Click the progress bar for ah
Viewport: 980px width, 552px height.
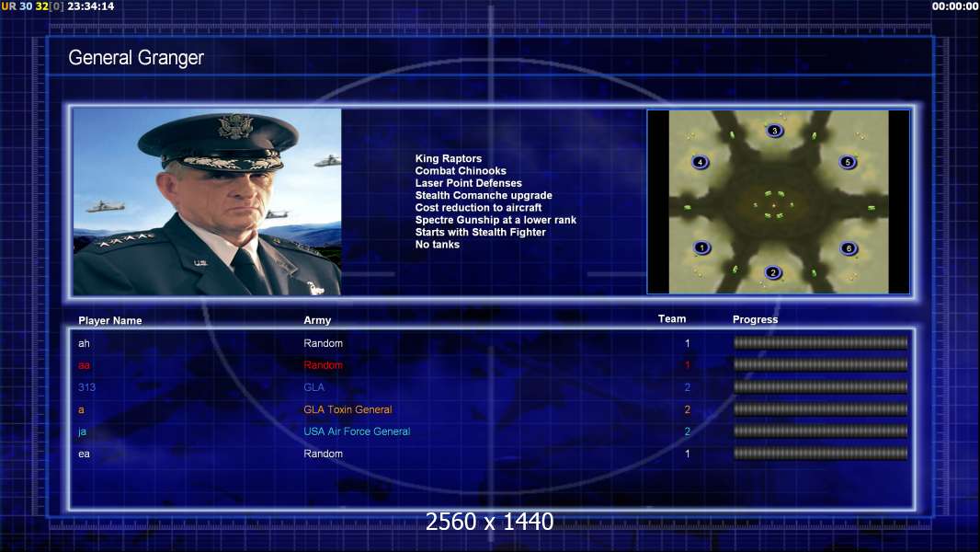[820, 342]
